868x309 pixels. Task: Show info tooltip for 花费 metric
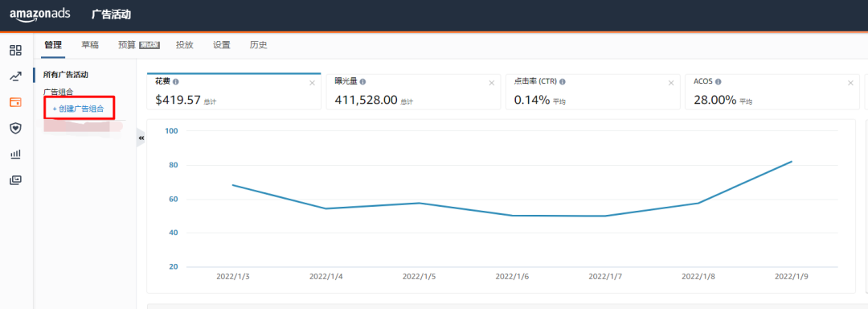tap(175, 81)
